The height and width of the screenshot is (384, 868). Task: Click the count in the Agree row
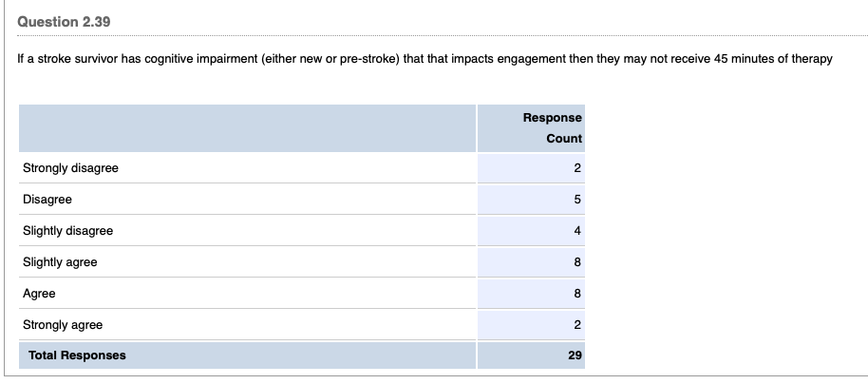click(576, 294)
